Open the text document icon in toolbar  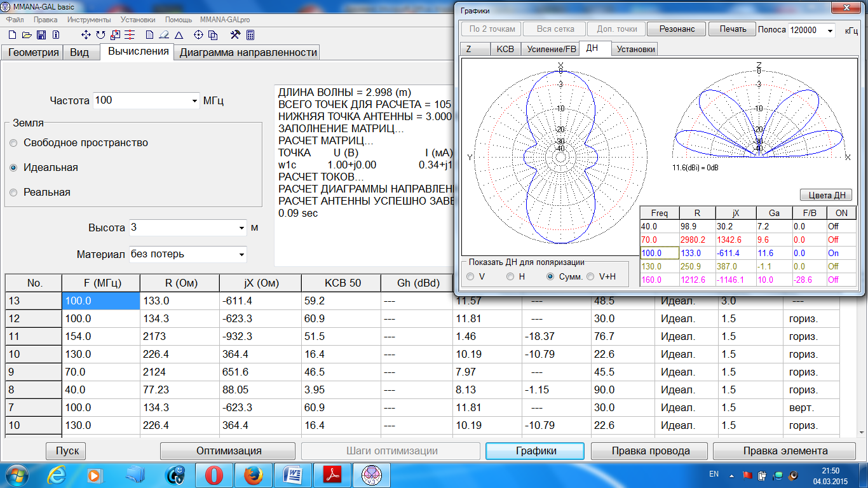tap(149, 35)
